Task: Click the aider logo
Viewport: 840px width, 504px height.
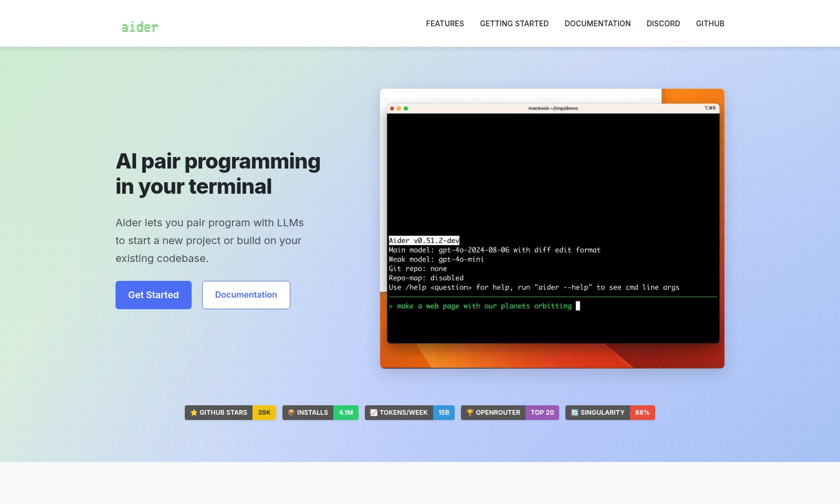Action: (x=140, y=26)
